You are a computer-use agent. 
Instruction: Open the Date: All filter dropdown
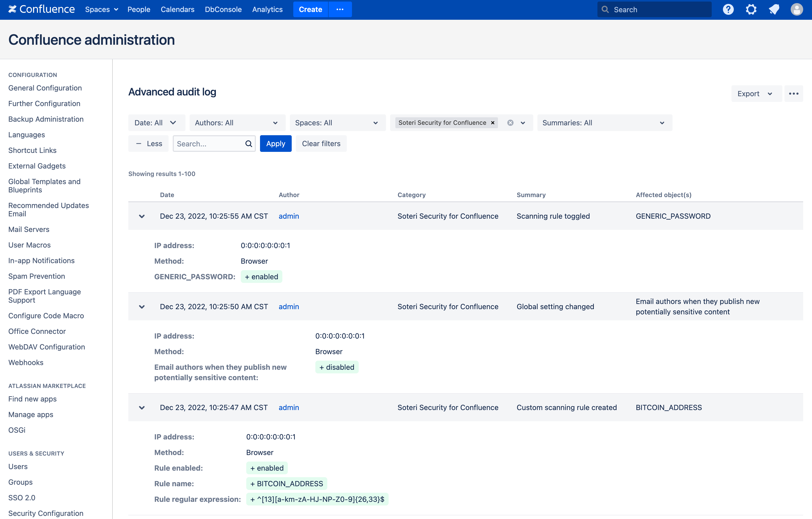[x=156, y=123]
